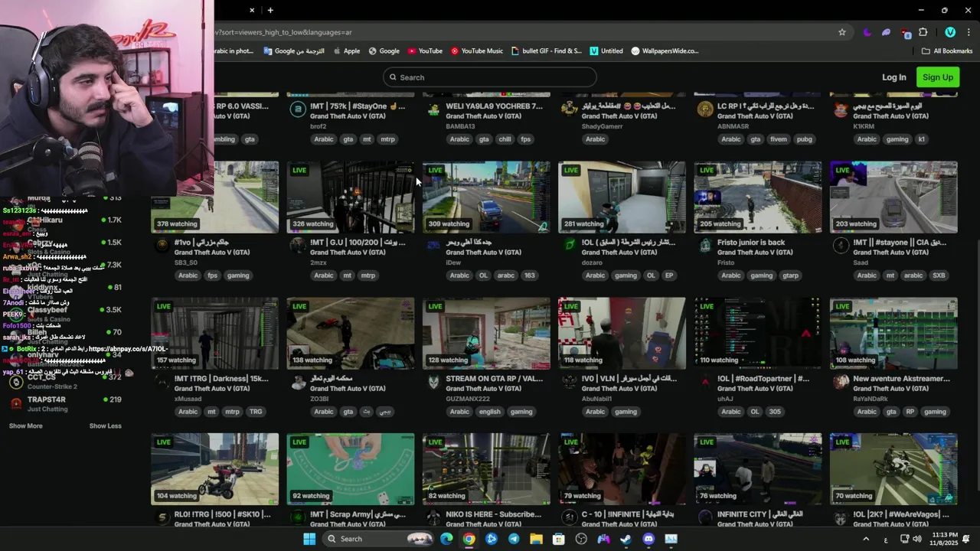Viewport: 980px width, 551px height.
Task: Close the current browser tab
Action: [x=252, y=10]
